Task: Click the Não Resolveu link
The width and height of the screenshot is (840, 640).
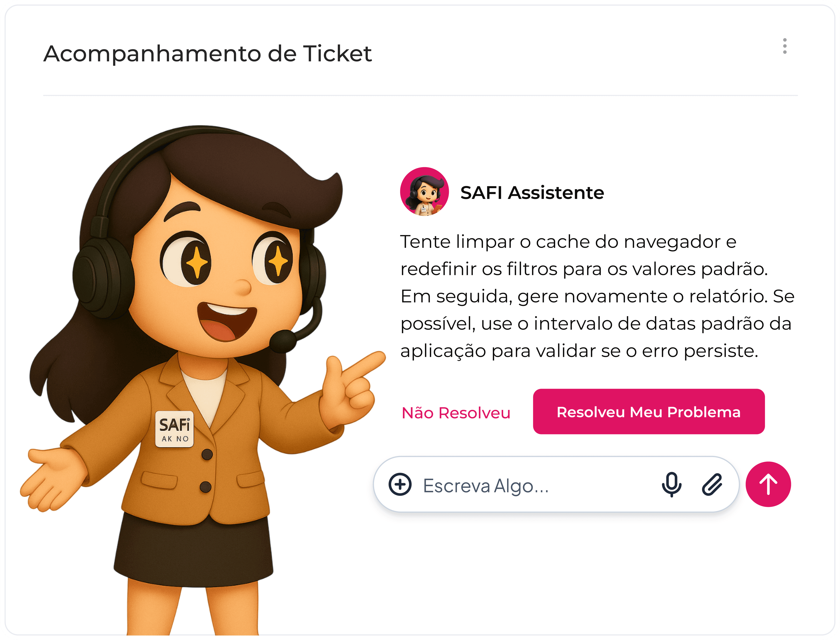Action: point(456,413)
